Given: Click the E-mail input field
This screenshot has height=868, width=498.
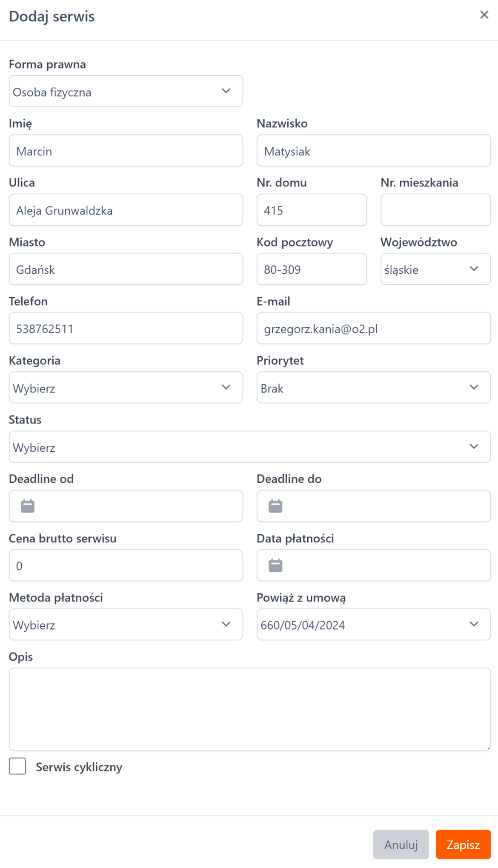Looking at the screenshot, I should (373, 329).
